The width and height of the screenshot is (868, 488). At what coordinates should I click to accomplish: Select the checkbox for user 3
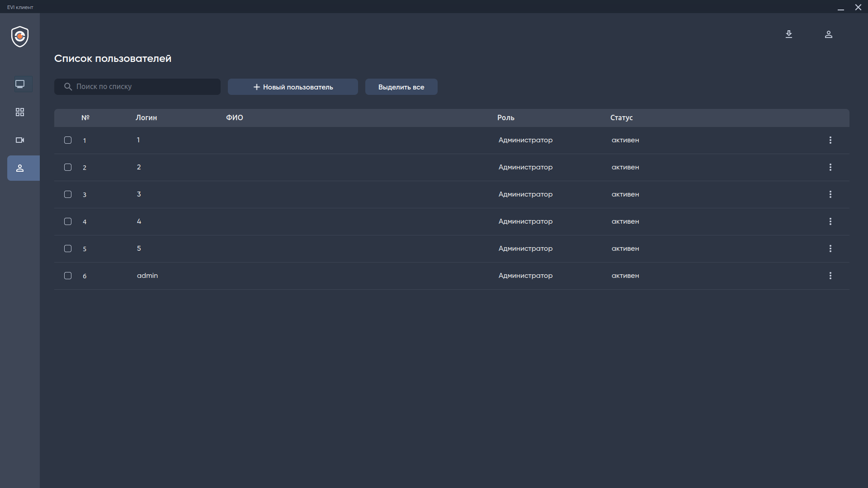tap(68, 194)
